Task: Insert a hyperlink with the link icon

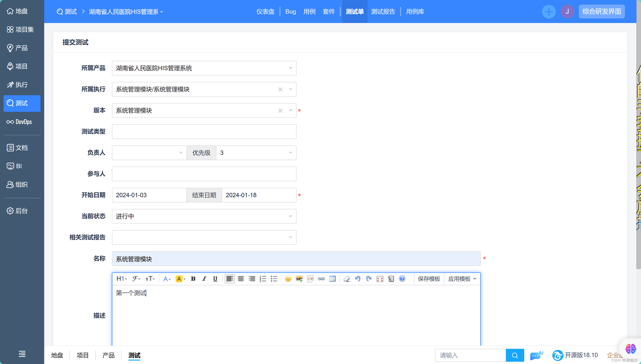Action: click(x=321, y=279)
